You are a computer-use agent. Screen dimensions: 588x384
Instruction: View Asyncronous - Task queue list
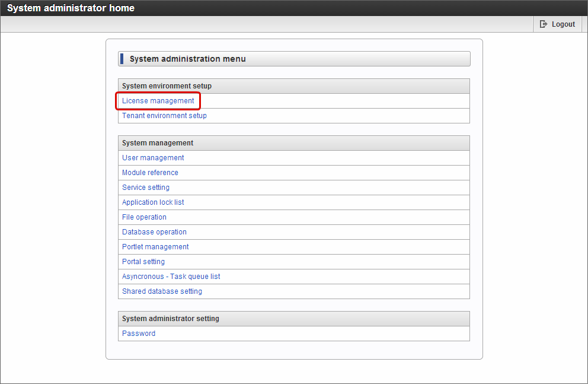pyautogui.click(x=171, y=276)
